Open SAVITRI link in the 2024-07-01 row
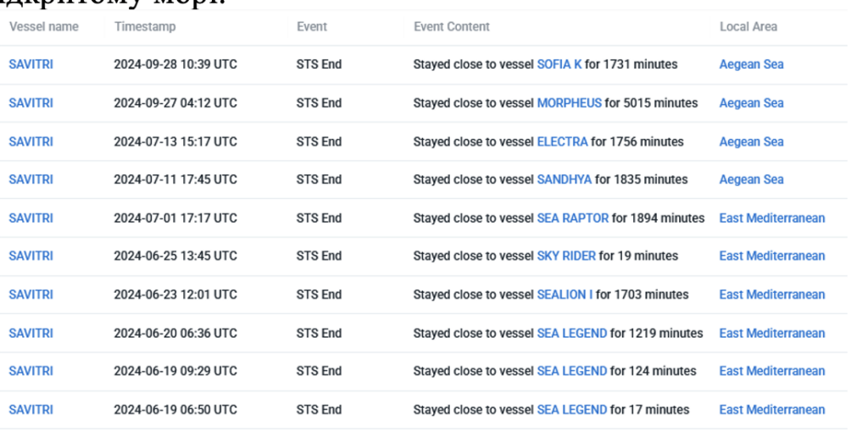The image size is (868, 442). [x=31, y=218]
